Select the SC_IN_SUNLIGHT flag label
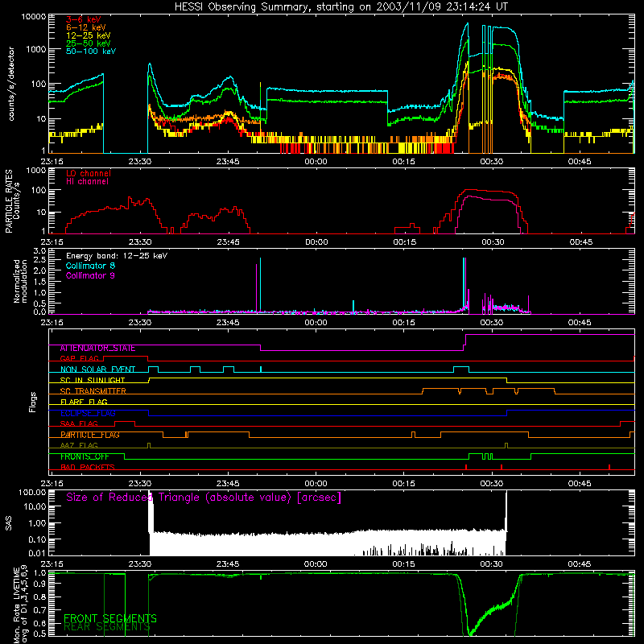 (x=93, y=380)
